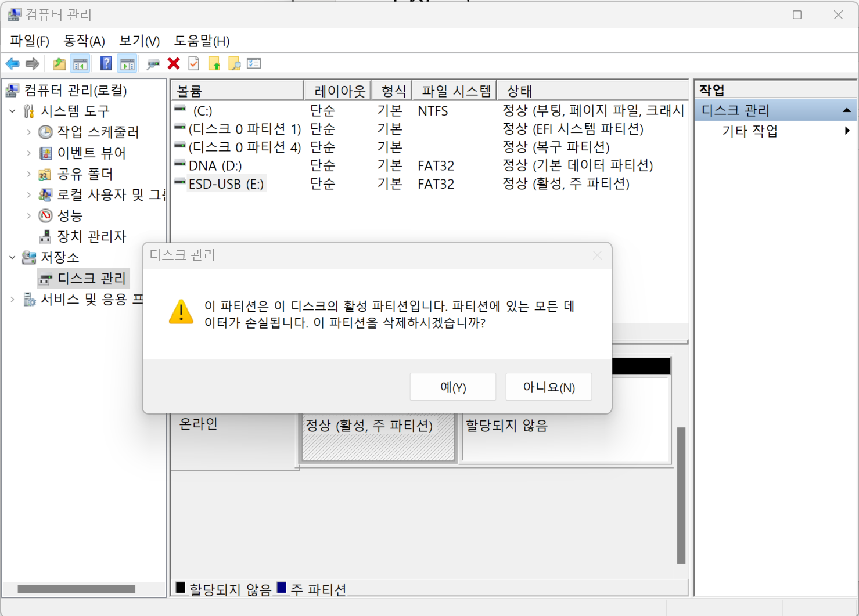Open the 도움말(H) menu
Viewport: 859px width, 616px height.
pyautogui.click(x=202, y=41)
